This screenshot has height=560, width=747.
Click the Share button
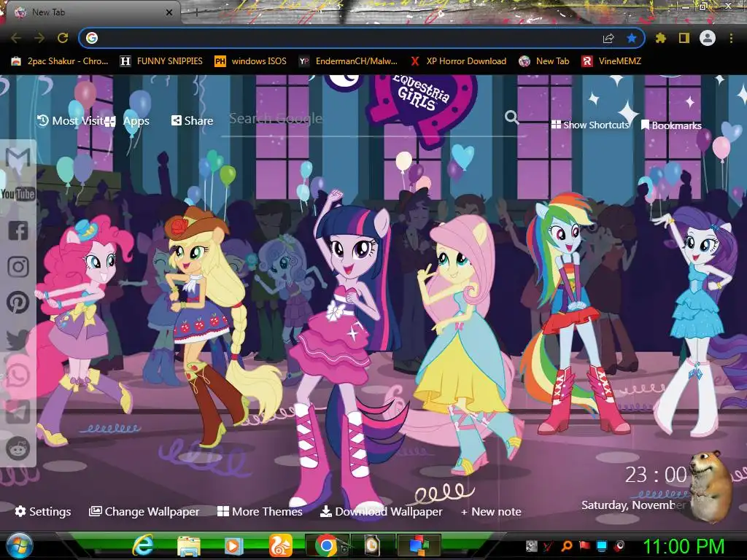click(192, 121)
